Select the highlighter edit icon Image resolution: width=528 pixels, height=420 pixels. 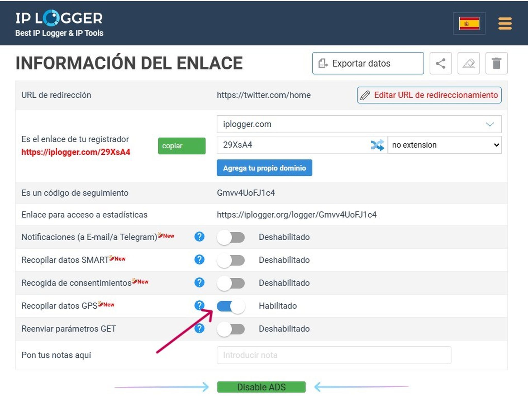point(469,63)
